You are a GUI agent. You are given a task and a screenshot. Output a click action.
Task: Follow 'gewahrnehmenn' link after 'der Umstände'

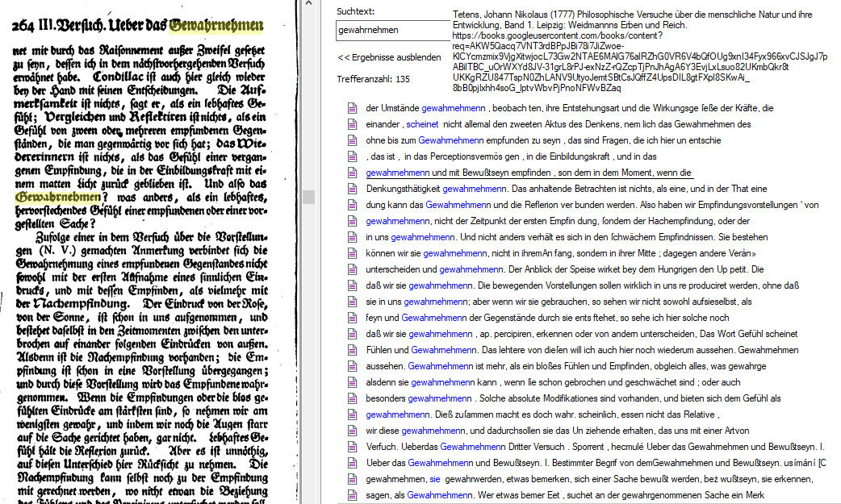coord(454,108)
